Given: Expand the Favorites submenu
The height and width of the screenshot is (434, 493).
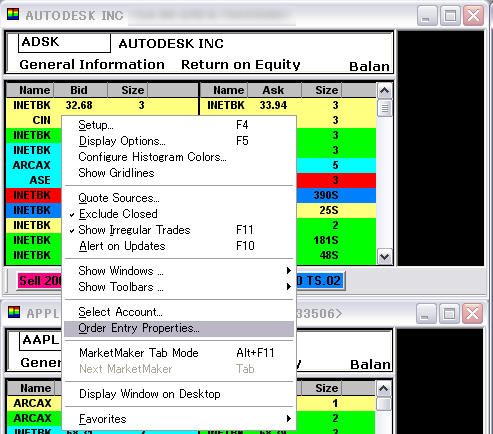Looking at the screenshot, I should coord(179,419).
